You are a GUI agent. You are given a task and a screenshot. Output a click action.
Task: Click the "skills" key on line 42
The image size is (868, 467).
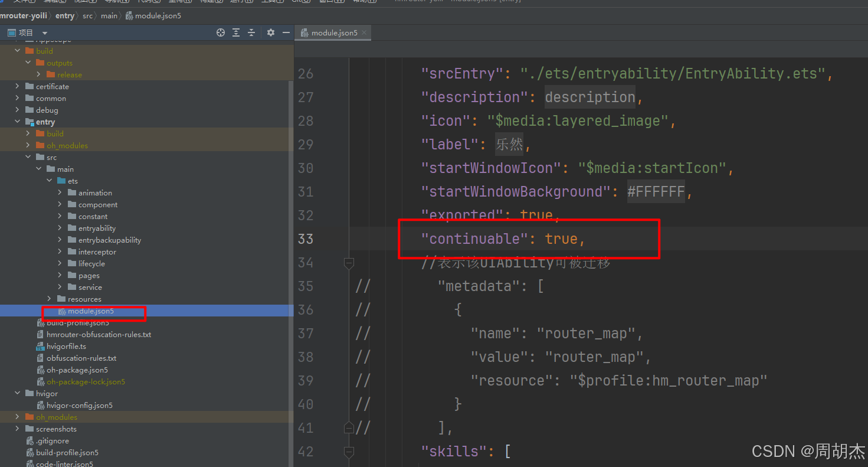click(x=454, y=451)
